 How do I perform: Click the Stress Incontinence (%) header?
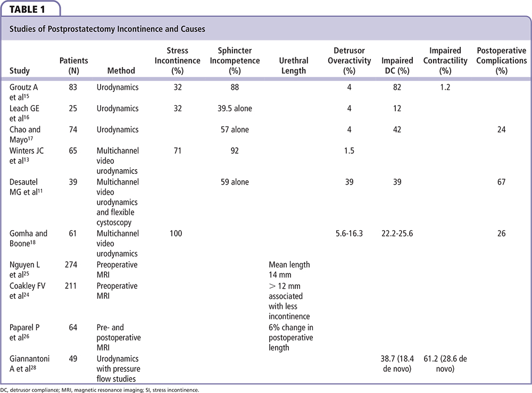coord(178,61)
